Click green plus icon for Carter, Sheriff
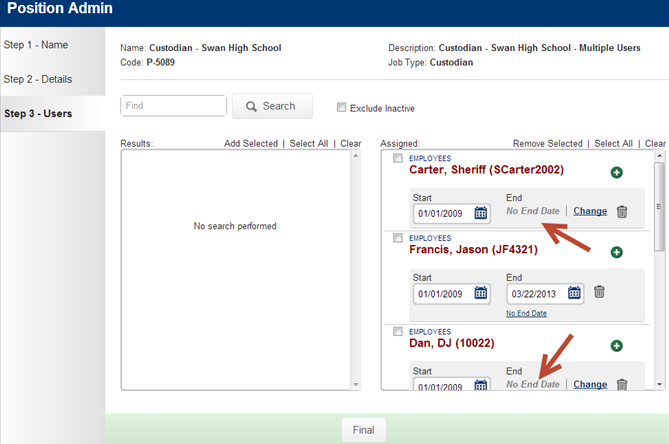Viewport: 669px width, 444px height. click(x=617, y=172)
